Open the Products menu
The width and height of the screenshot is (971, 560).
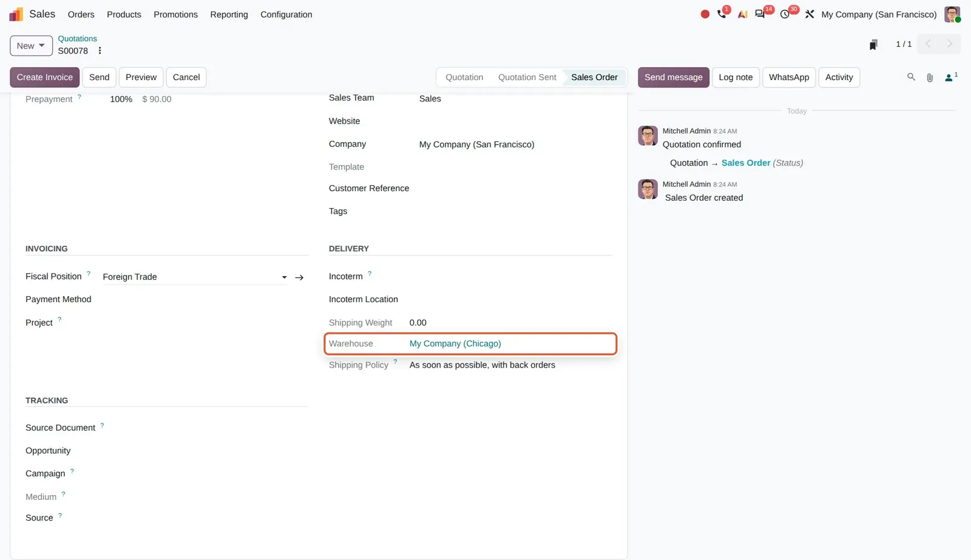124,15
